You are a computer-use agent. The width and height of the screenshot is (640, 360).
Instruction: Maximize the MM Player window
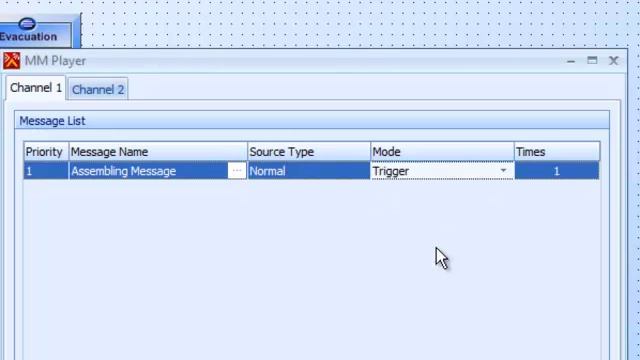pyautogui.click(x=592, y=61)
